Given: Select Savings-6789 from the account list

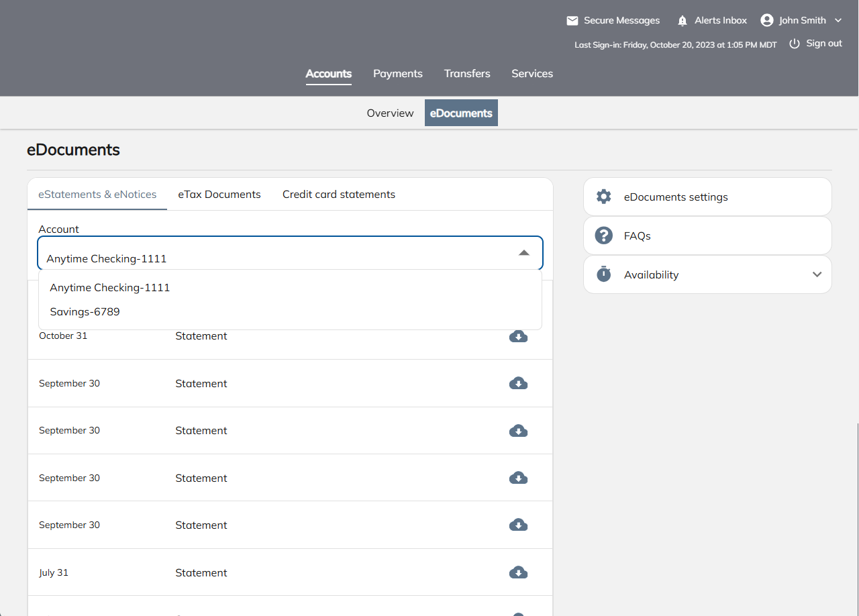Looking at the screenshot, I should (x=85, y=312).
